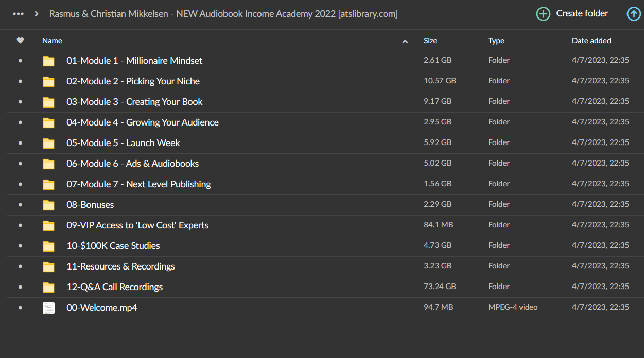The height and width of the screenshot is (358, 644).
Task: Toggle favorite dot for 05-Module 5 row
Action: pyautogui.click(x=20, y=143)
